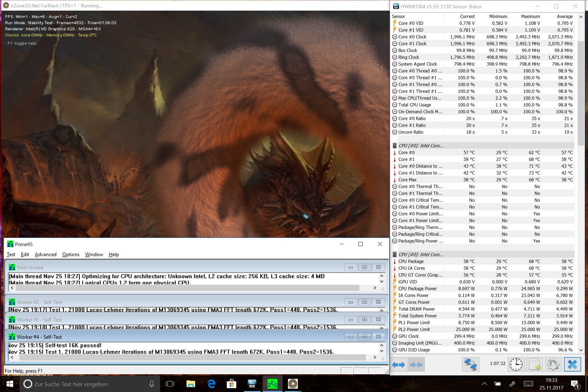Click Cortana microphone icon in search box
Screen dimensions: 588x392
152,384
